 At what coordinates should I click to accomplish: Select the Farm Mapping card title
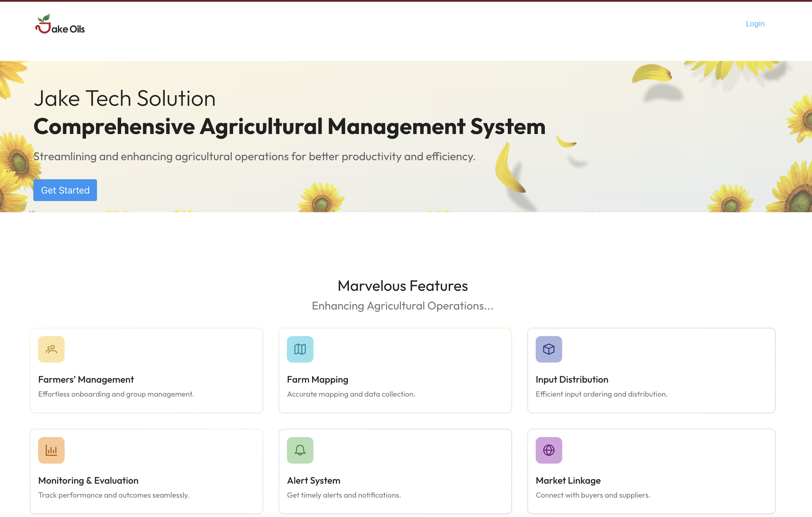318,380
